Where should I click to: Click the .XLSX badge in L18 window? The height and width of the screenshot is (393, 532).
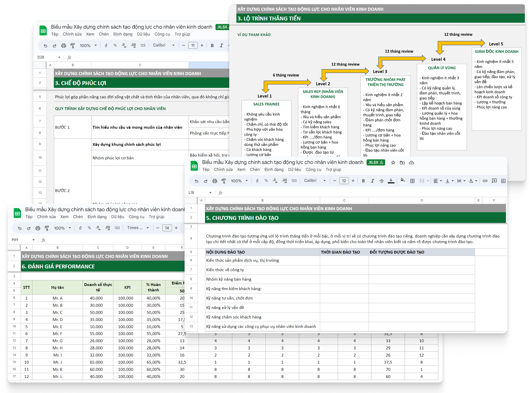click(x=376, y=162)
